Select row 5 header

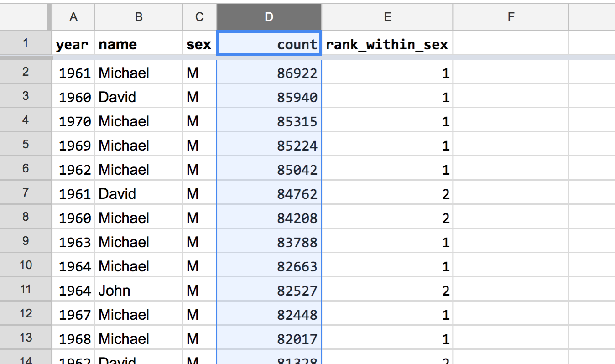tap(26, 144)
